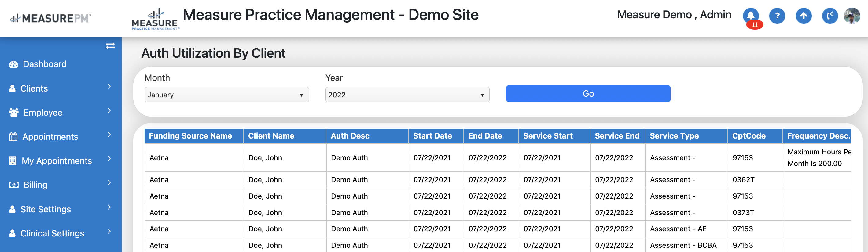The width and height of the screenshot is (868, 252).
Task: Click the Funding Source Name column header
Action: [x=194, y=136]
